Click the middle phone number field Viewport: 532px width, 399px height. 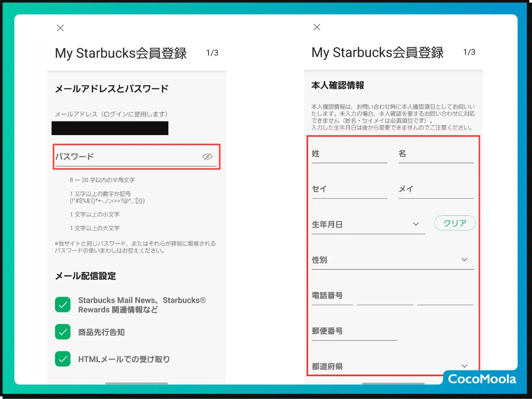tap(385, 296)
